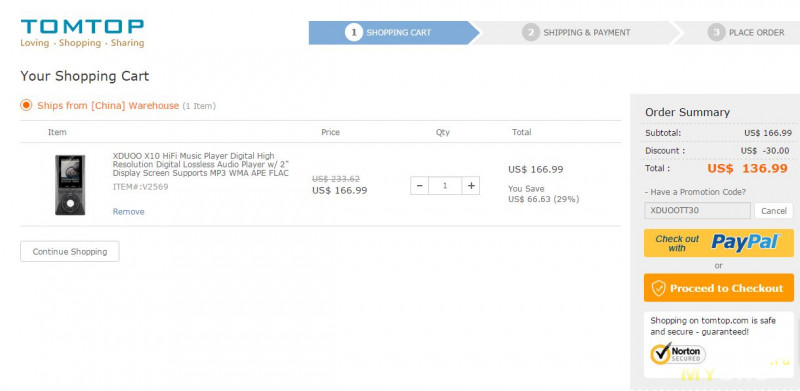Viewport: 800px width, 391px height.
Task: Cancel the applied promotion code
Action: coord(773,211)
